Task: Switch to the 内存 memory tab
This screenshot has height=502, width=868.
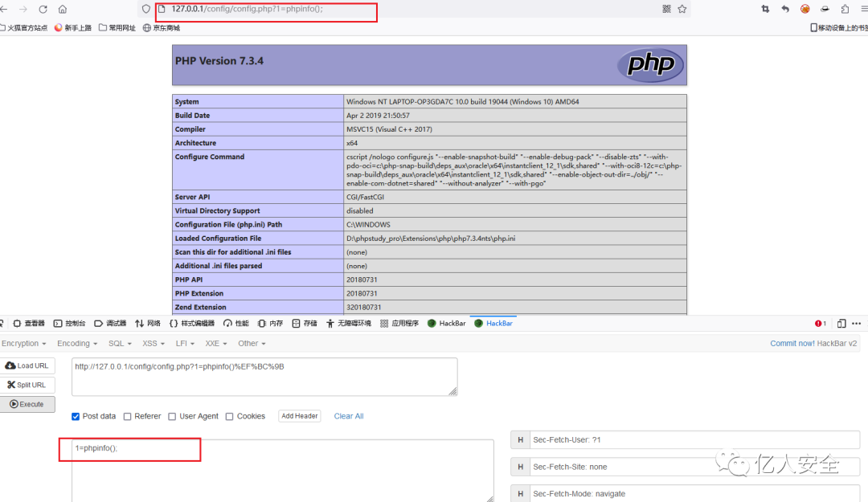Action: pos(270,323)
